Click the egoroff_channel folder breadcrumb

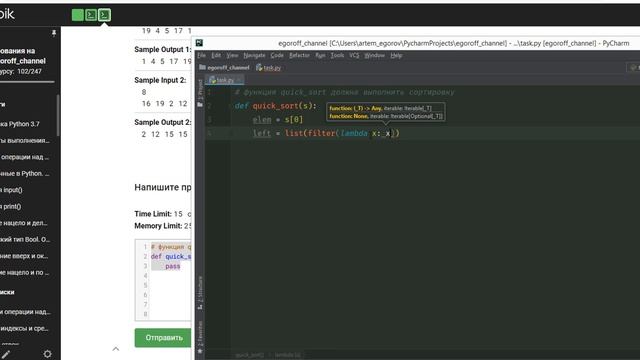[224, 68]
